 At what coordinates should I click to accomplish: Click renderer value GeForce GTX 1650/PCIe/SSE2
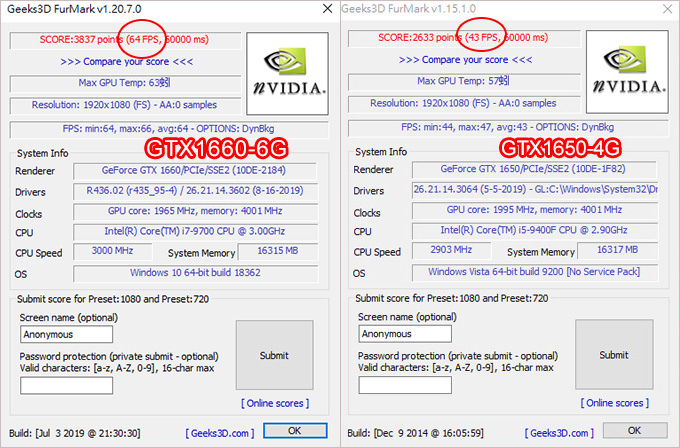(x=535, y=170)
